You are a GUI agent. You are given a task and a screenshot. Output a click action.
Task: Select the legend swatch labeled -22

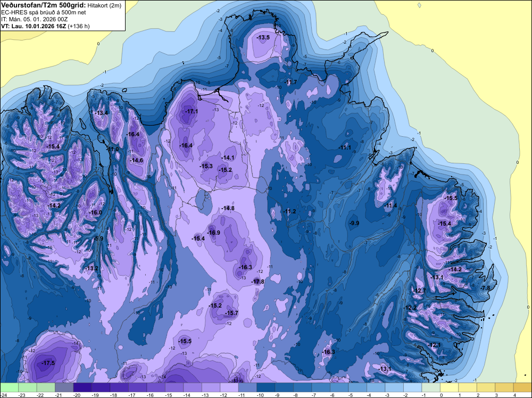pyautogui.click(x=46, y=387)
